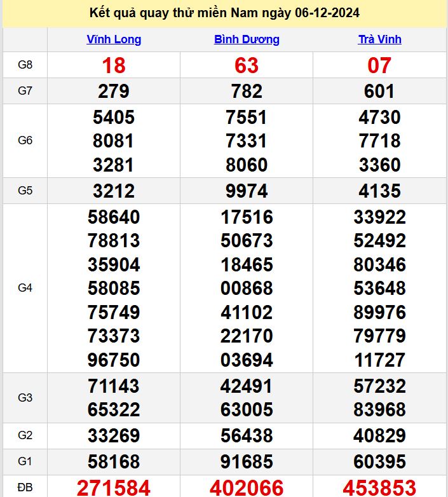
Task: Click G3 number 57232
Action: tap(379, 386)
